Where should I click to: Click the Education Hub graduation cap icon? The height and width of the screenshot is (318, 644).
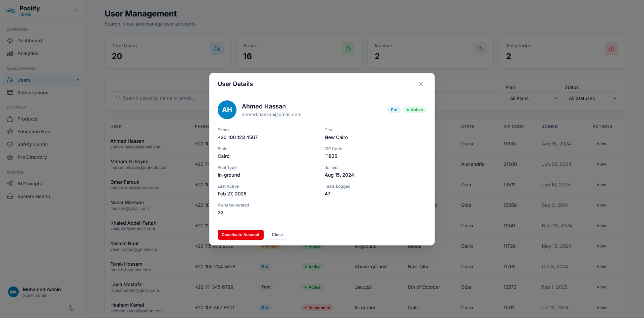10,132
